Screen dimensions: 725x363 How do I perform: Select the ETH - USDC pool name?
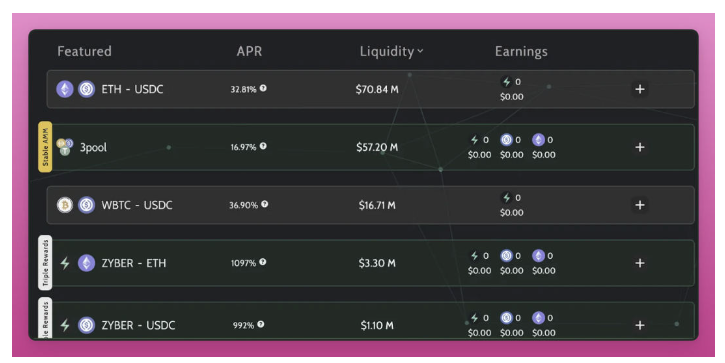click(x=132, y=89)
